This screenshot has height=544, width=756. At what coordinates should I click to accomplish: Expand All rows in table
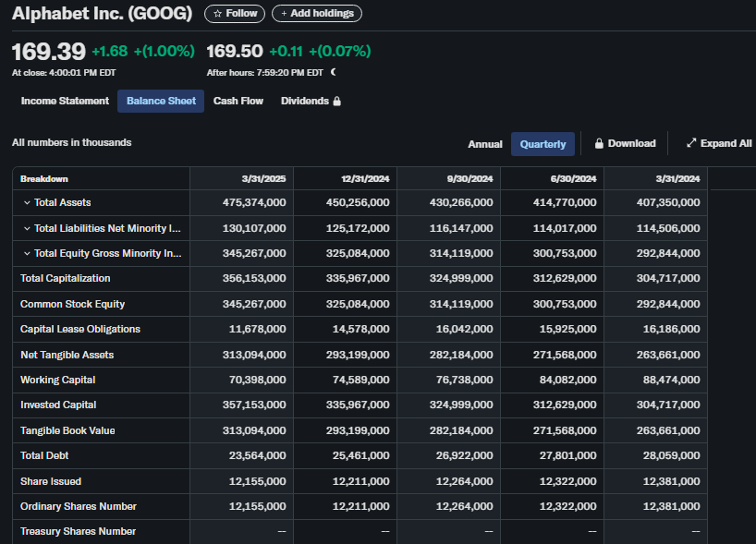tap(719, 143)
